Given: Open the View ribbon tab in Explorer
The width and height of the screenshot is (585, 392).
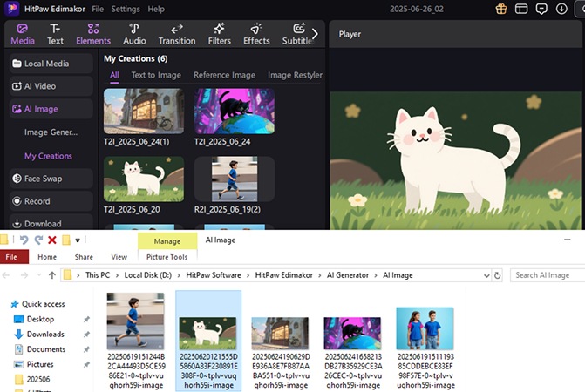Looking at the screenshot, I should click(x=119, y=257).
